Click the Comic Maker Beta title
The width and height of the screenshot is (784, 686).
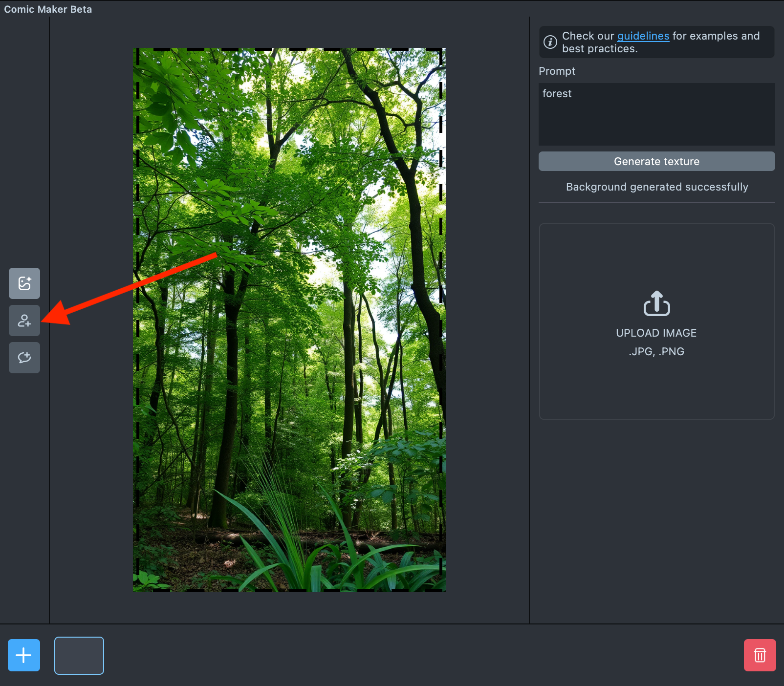[x=48, y=9]
